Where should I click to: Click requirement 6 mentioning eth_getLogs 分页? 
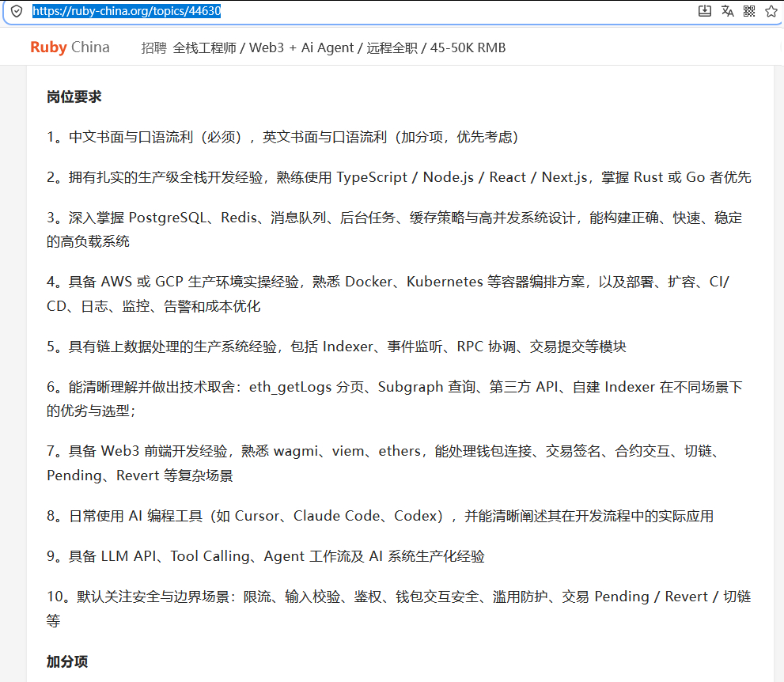click(x=395, y=399)
